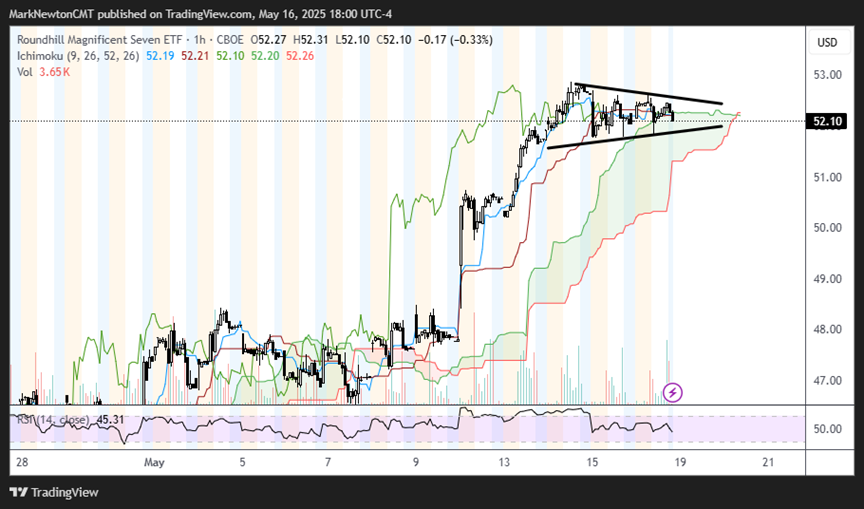Image resolution: width=864 pixels, height=509 pixels.
Task: Click the 28 date label on time axis
Action: click(22, 462)
